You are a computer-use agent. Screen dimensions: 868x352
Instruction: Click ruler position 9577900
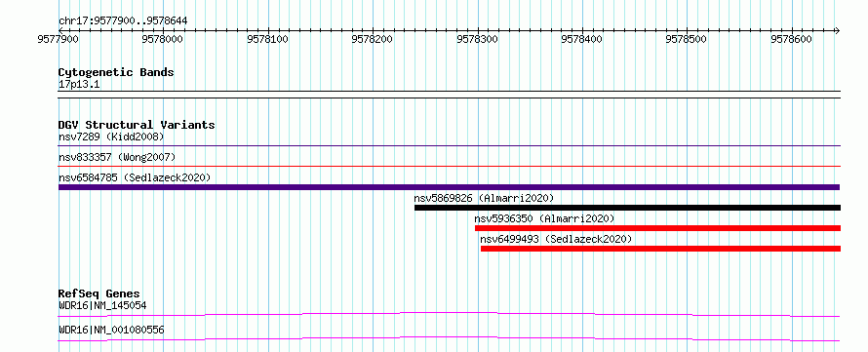(x=59, y=39)
